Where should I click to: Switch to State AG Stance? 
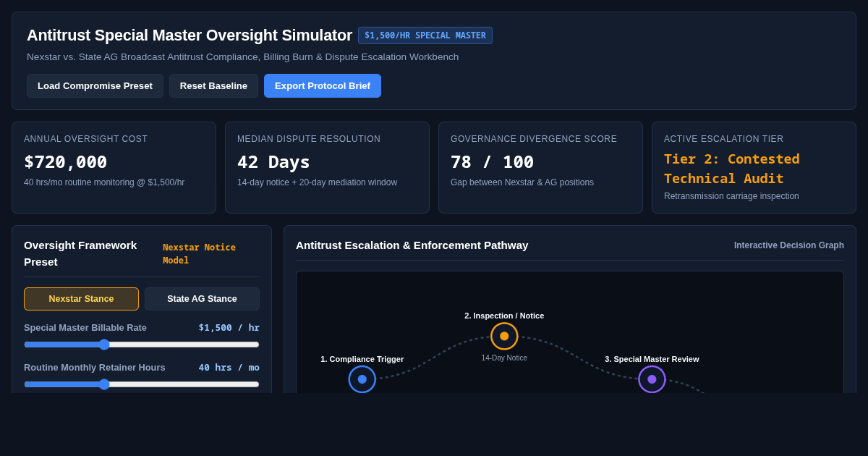202,299
